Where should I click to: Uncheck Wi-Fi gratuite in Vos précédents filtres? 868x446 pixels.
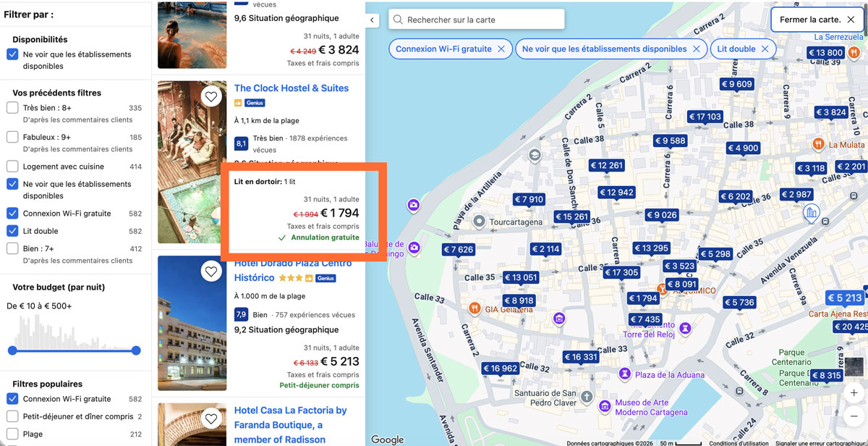pos(12,214)
